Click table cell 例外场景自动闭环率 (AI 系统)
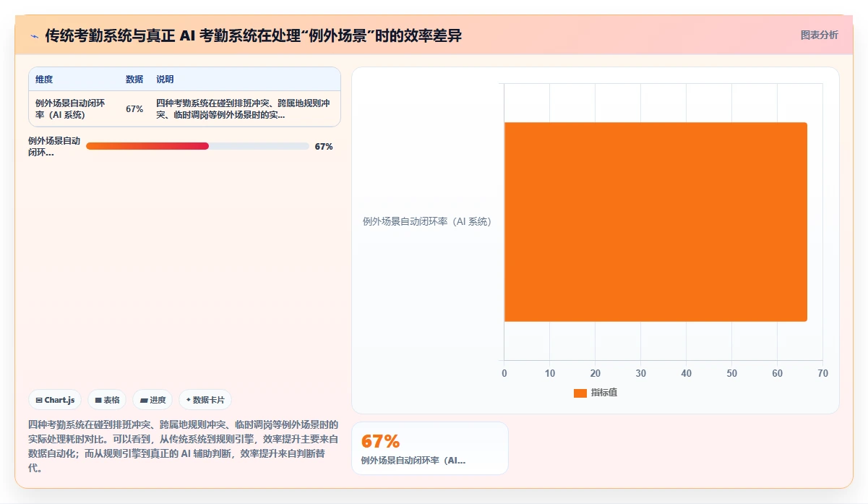 coord(71,109)
